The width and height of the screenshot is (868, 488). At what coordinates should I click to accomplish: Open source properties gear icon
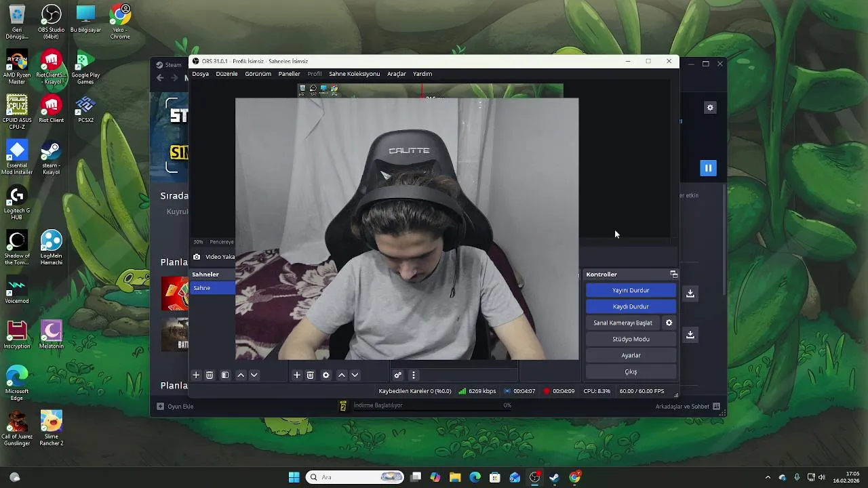coord(325,375)
